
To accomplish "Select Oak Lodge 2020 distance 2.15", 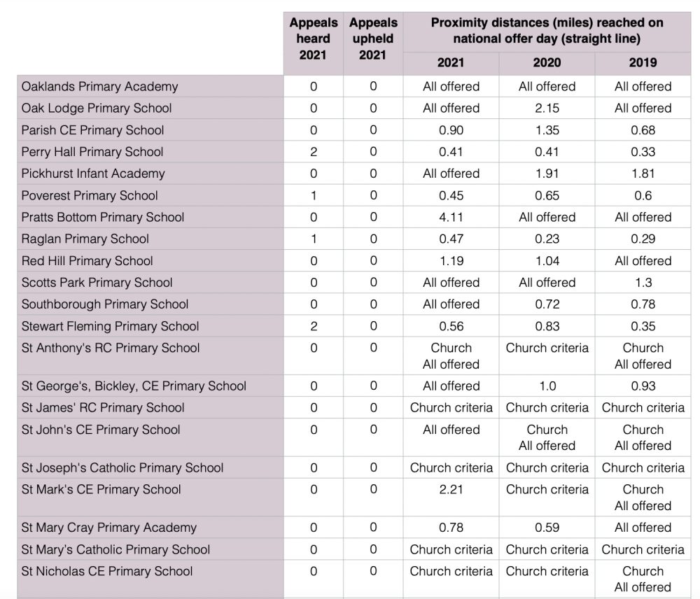I will [547, 108].
